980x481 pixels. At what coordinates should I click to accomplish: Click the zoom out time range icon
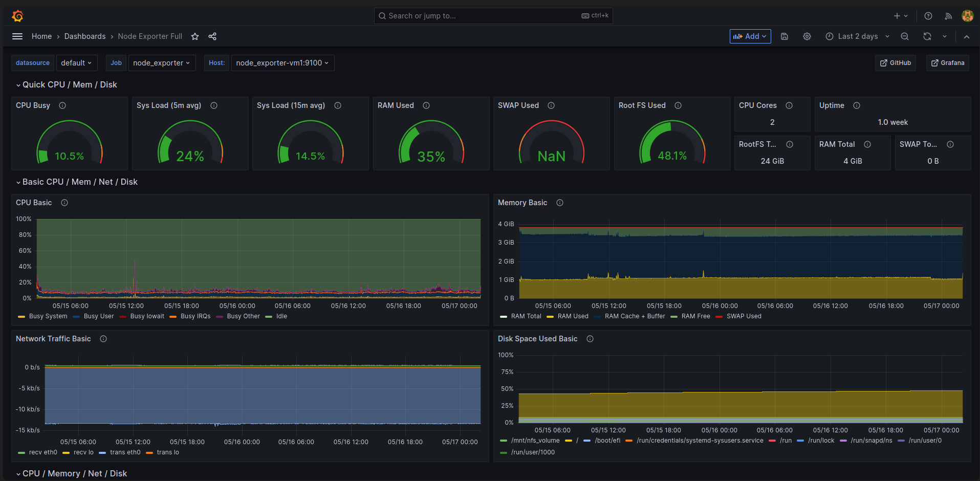tap(905, 36)
